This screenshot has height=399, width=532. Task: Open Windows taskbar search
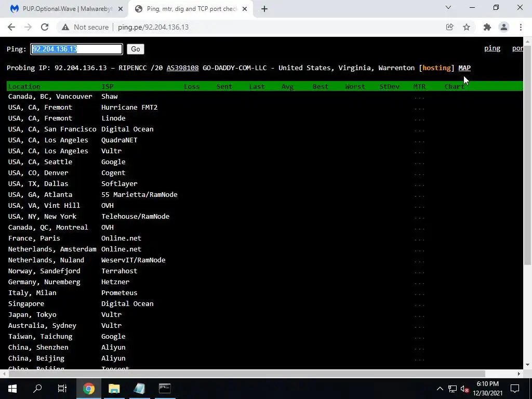click(x=37, y=389)
